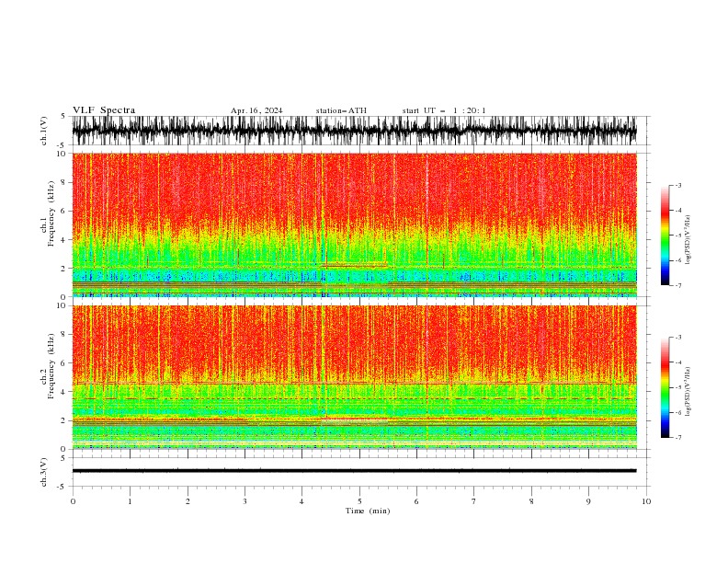Click the ch.3 flat voltage trace
This screenshot has height=563, width=728.
click(354, 471)
